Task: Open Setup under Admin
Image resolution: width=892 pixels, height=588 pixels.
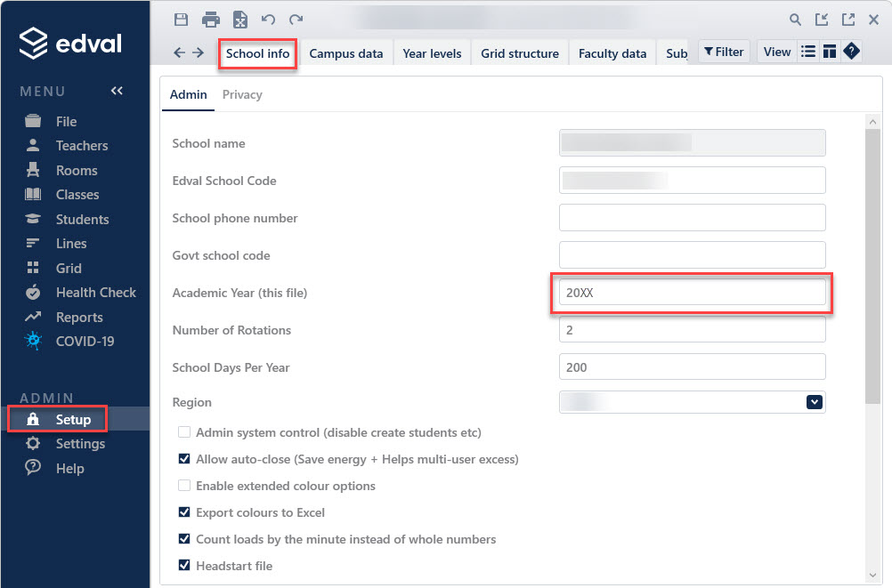Action: click(x=75, y=419)
